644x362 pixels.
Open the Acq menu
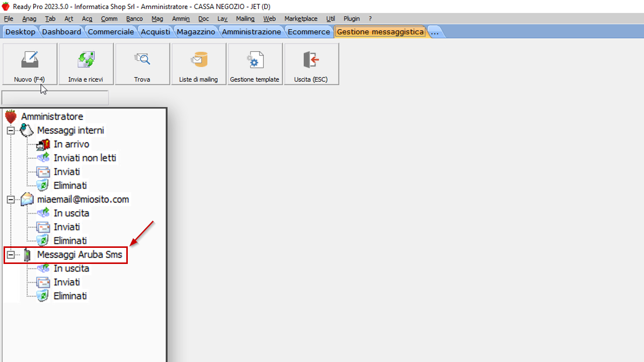(87, 19)
